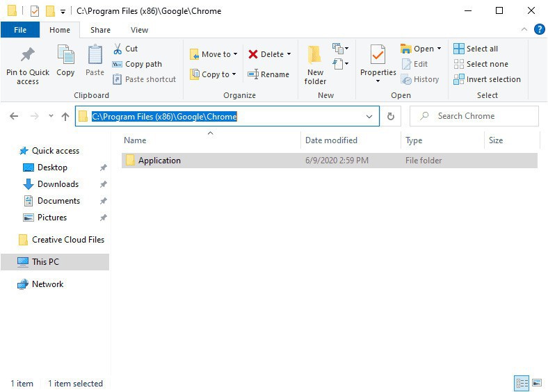The width and height of the screenshot is (548, 392).
Task: Switch to large icons view in status bar
Action: 536,383
